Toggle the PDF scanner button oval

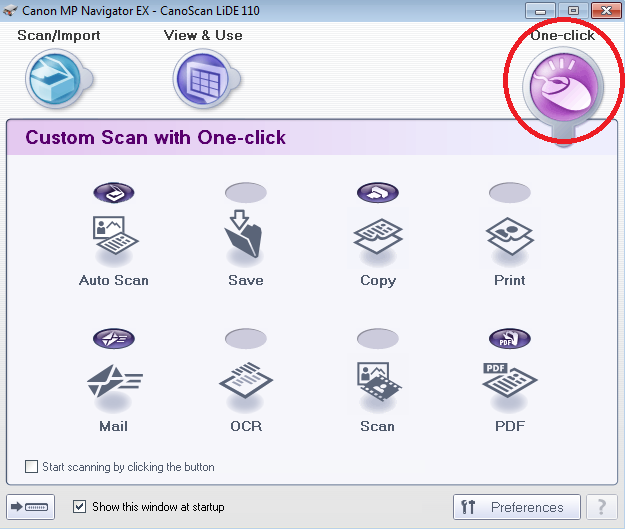click(509, 338)
